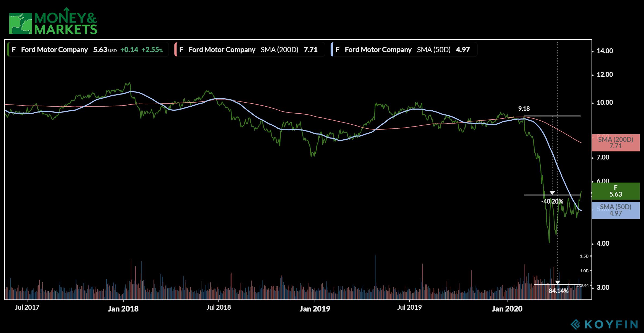This screenshot has height=333, width=644.
Task: Click the Jan 2020 date label
Action: pos(507,309)
